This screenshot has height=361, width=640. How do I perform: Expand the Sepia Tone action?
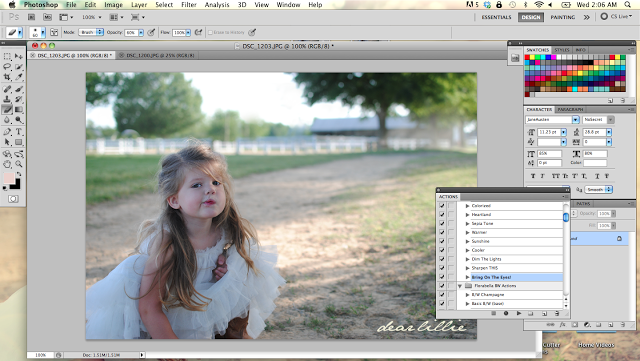click(467, 223)
